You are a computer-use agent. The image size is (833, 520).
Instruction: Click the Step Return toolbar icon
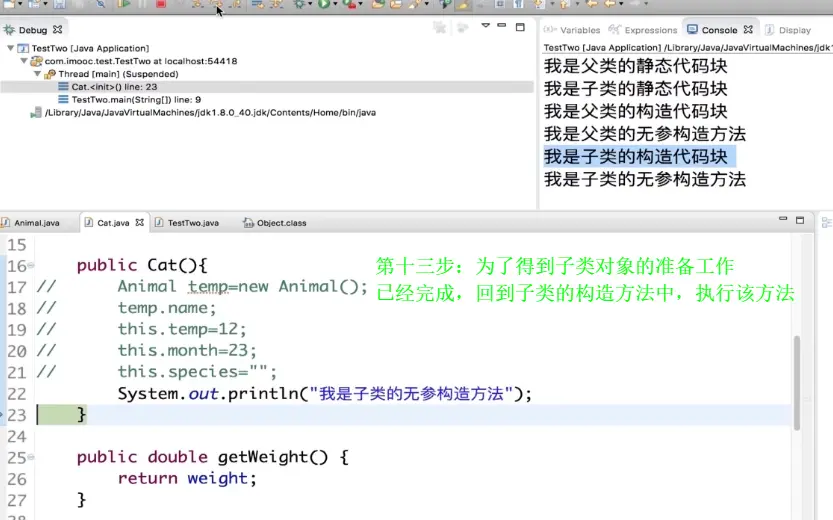pyautogui.click(x=236, y=4)
